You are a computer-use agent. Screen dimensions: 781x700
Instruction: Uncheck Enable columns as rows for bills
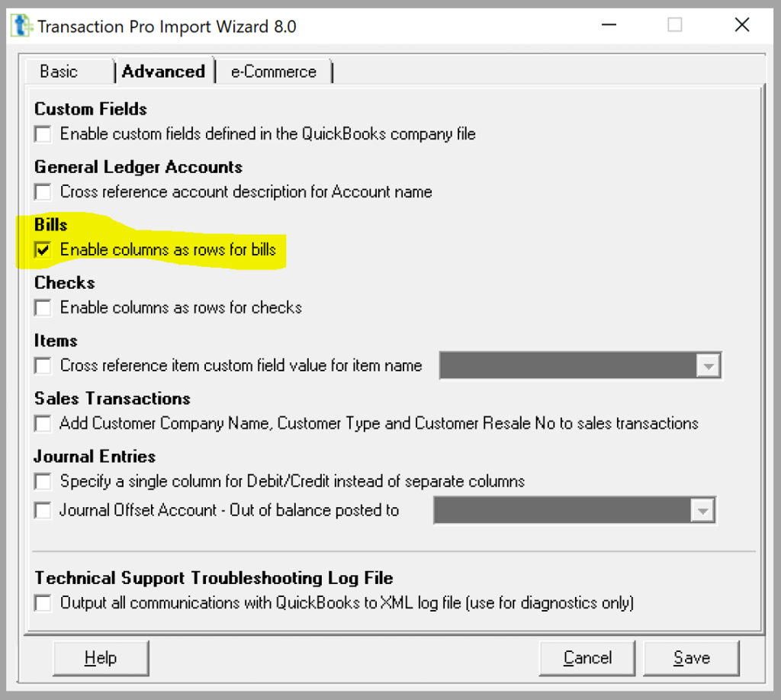point(43,249)
